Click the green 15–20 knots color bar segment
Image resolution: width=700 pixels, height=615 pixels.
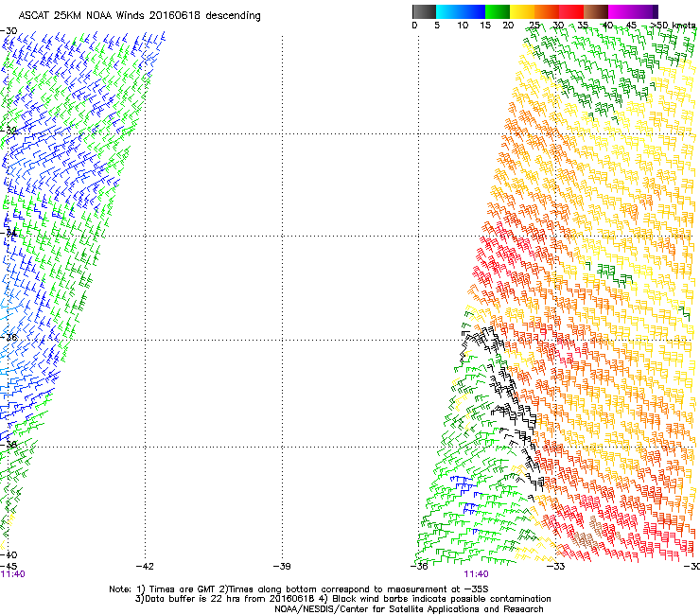(498, 11)
